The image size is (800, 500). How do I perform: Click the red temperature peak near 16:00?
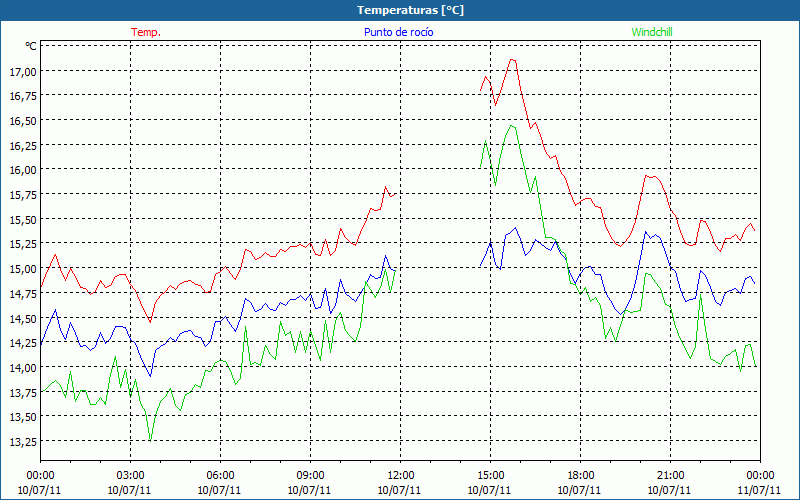pos(512,60)
